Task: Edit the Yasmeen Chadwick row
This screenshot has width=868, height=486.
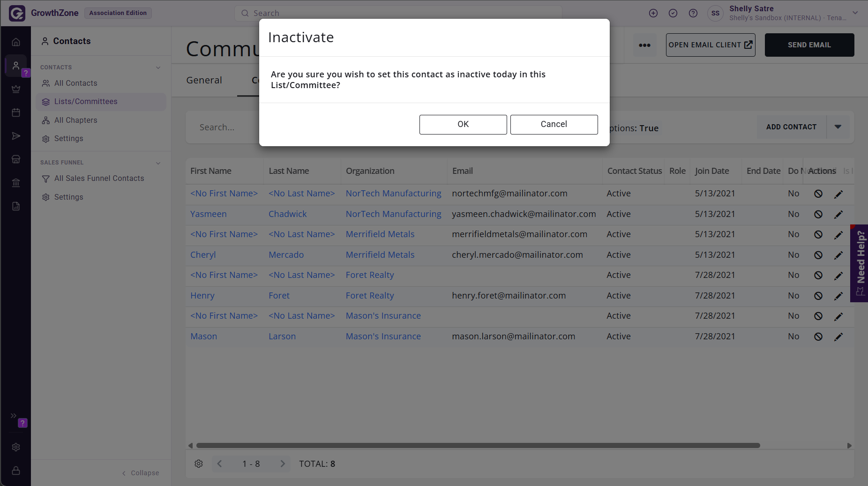Action: [838, 214]
